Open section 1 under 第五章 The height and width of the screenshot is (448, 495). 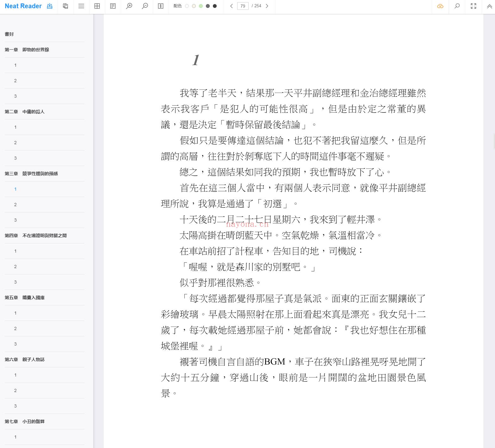coord(45,313)
